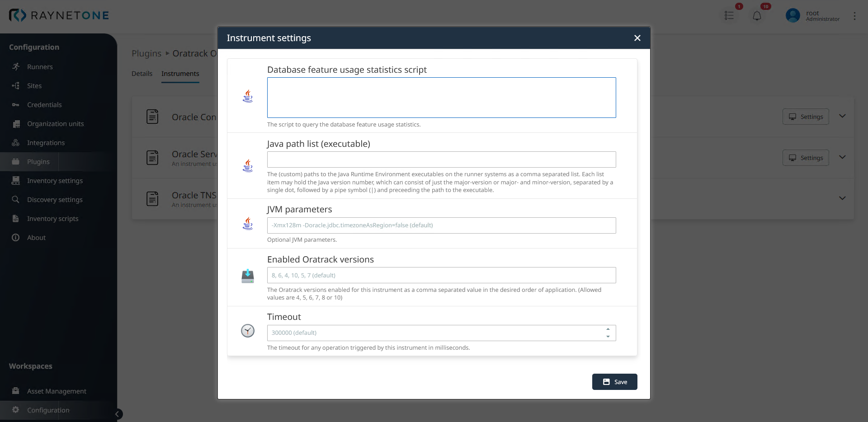Focus the Database feature usage script textbox
The image size is (868, 422).
[441, 98]
